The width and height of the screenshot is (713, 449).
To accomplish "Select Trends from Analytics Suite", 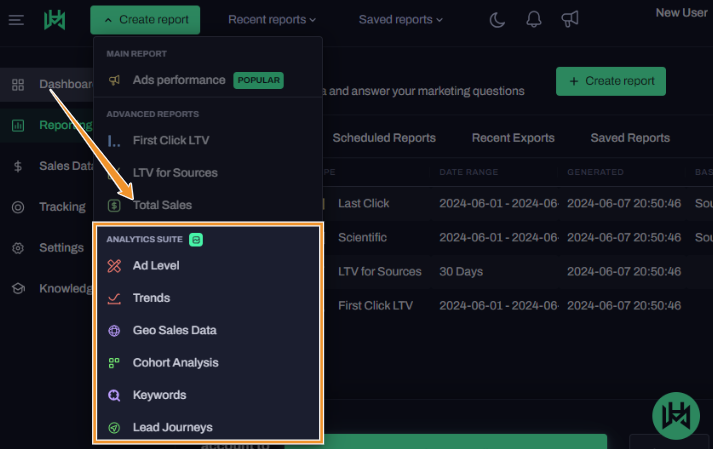I will click(x=151, y=298).
